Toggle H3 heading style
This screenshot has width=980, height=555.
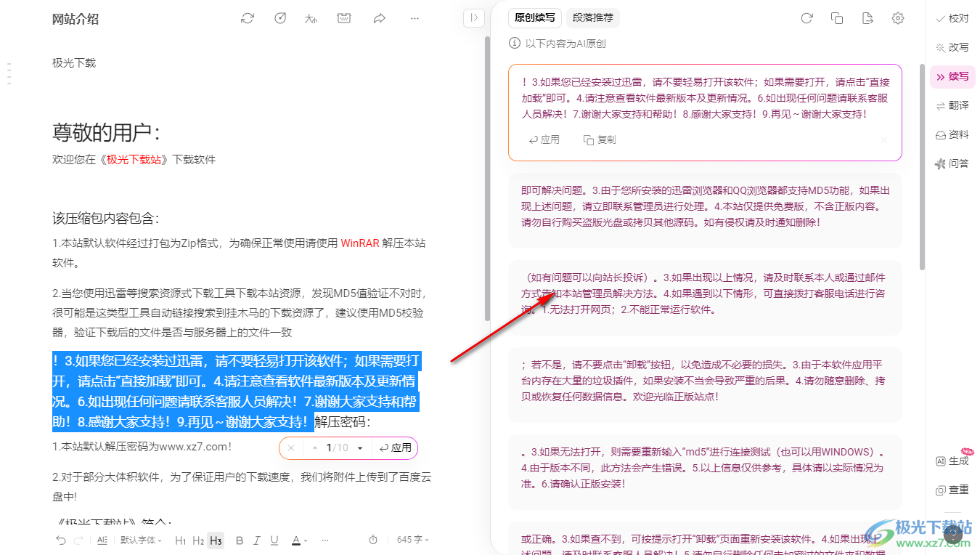tap(216, 540)
